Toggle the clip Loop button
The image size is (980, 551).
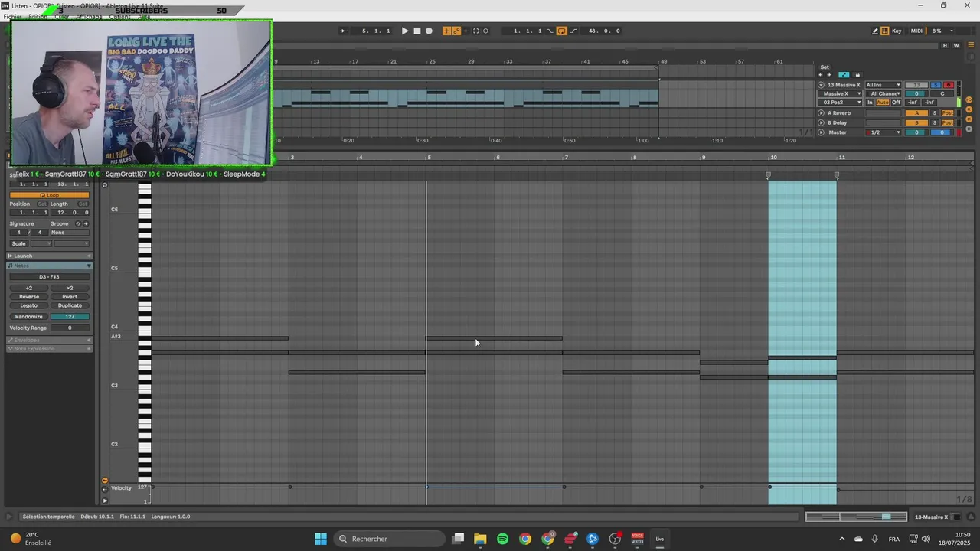point(49,195)
